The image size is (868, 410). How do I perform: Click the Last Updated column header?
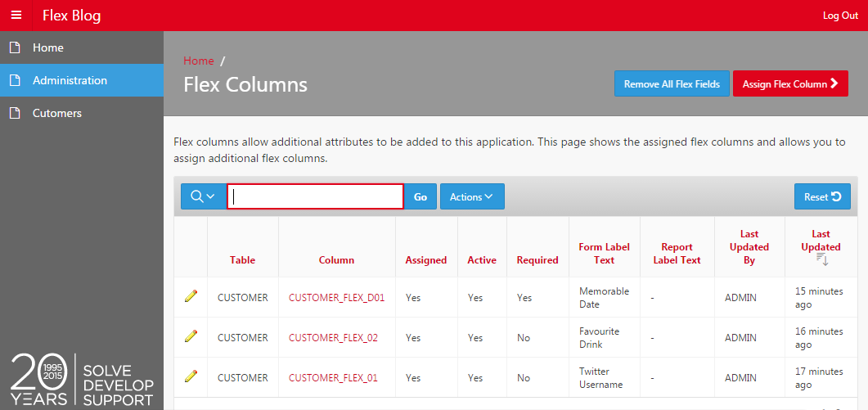coord(821,241)
